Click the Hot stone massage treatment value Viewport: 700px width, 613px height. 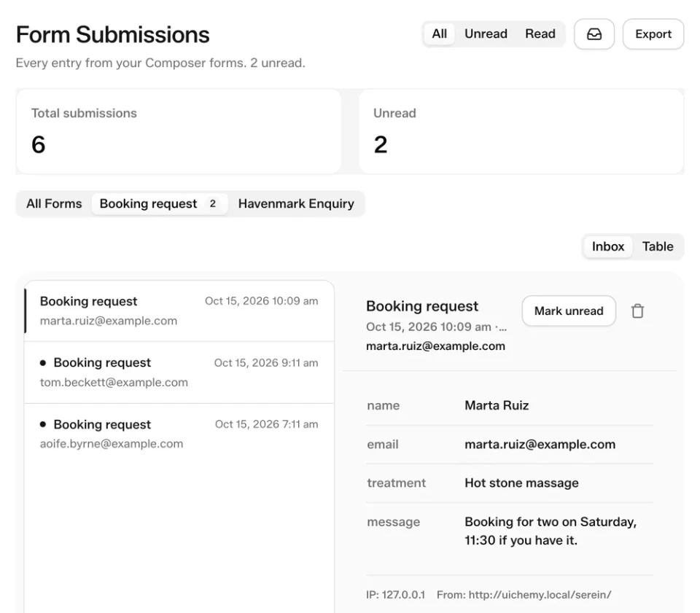coord(521,483)
